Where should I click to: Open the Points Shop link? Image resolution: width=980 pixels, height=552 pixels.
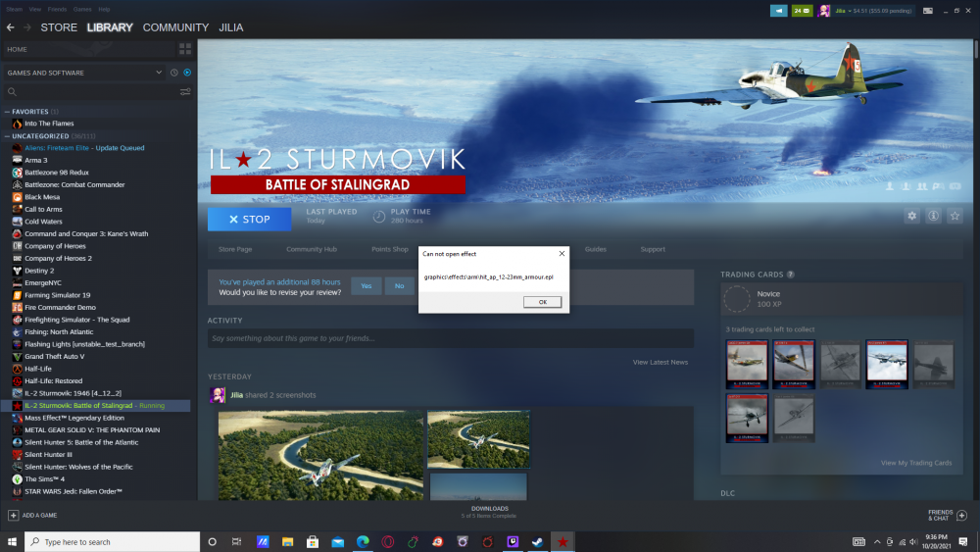(390, 249)
